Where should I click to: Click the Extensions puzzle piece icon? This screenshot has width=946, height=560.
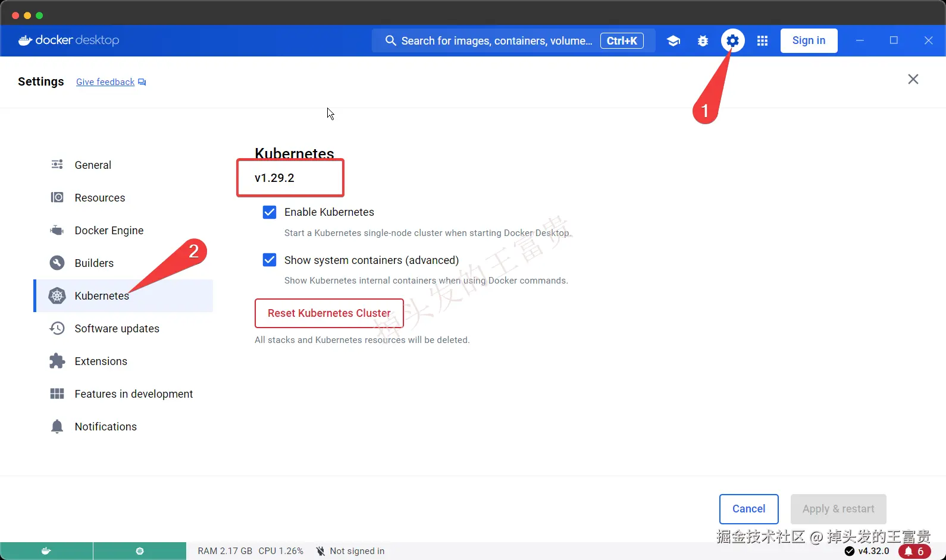coord(57,361)
